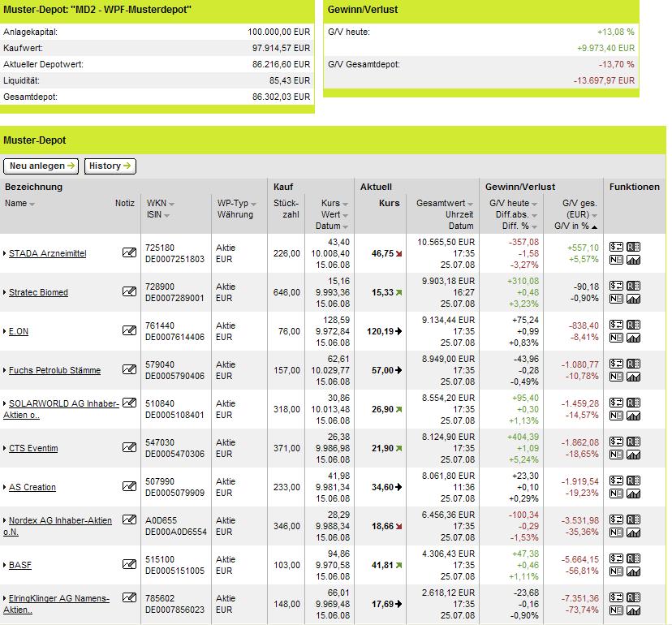Click the R icon in E.ON row
Screen dimensions: 672x625
[633, 325]
